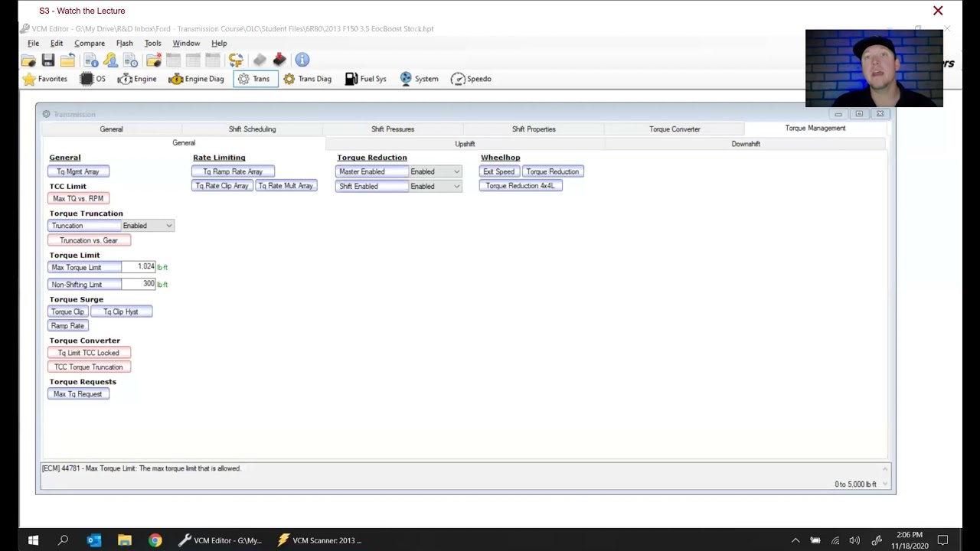Click the Chrome taskbar icon
The width and height of the screenshot is (980, 551).
click(155, 540)
